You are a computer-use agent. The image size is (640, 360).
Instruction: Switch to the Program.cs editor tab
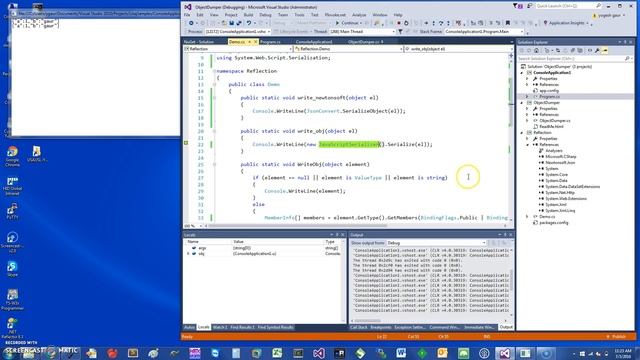pyautogui.click(x=270, y=42)
